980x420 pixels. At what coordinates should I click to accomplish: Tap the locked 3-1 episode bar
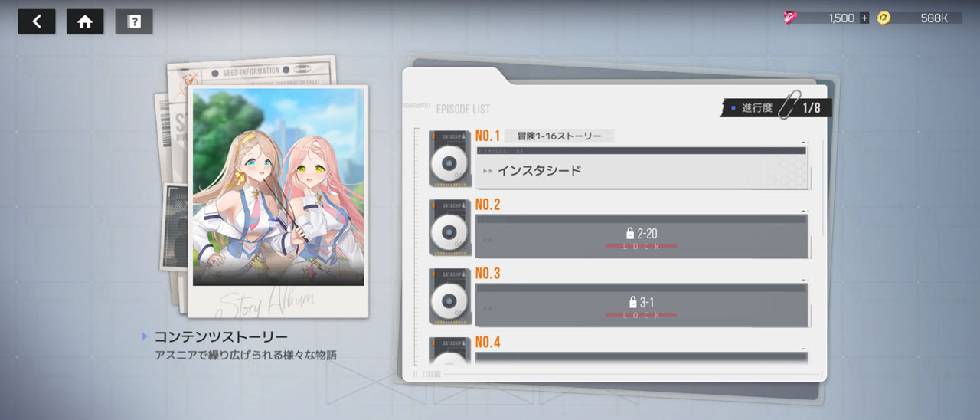tap(642, 306)
